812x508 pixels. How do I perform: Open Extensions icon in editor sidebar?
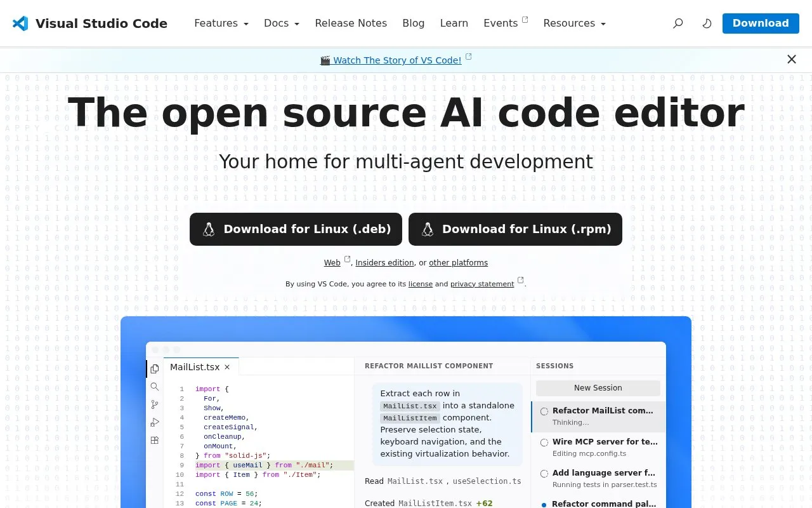(155, 440)
